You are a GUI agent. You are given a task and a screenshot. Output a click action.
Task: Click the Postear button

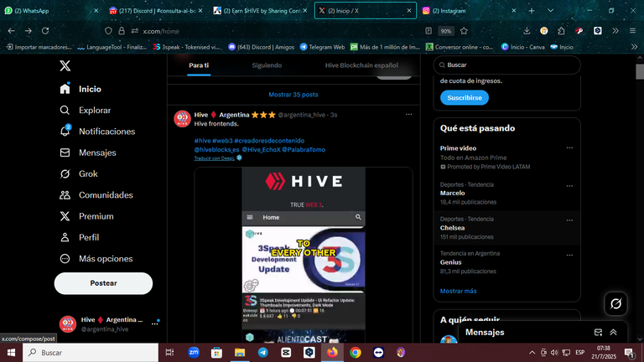tap(103, 283)
